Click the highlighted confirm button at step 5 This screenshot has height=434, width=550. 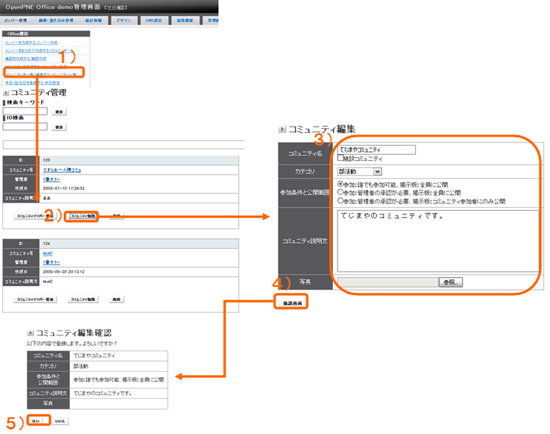pyautogui.click(x=39, y=420)
